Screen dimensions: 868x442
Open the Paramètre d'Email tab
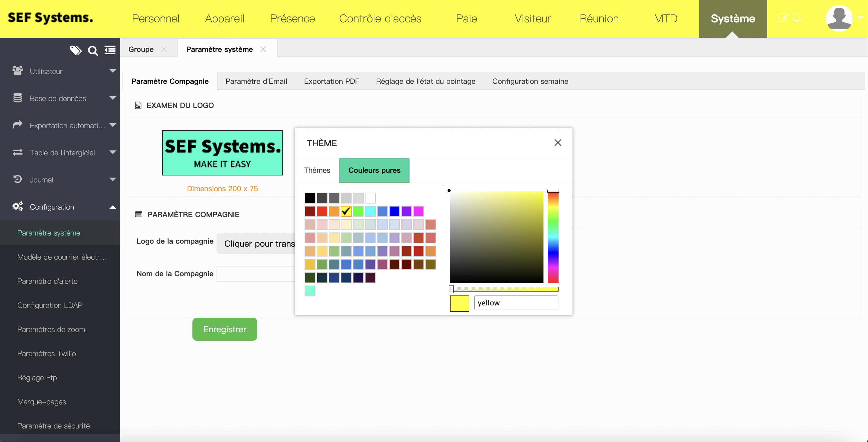(256, 81)
